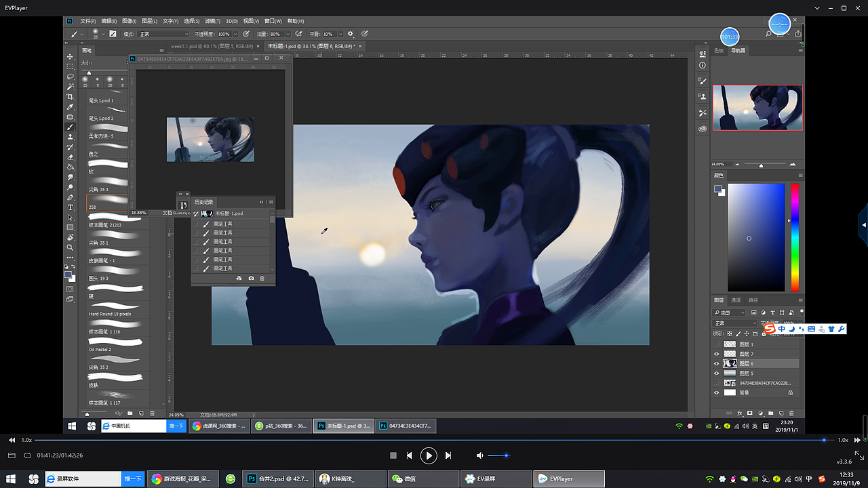Image resolution: width=868 pixels, height=488 pixels.
Task: Click the hue slider in Color panel
Action: pos(795,238)
